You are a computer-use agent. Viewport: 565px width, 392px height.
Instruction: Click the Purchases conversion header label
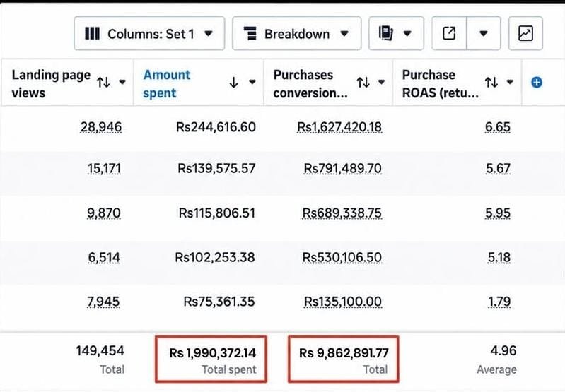[x=310, y=83]
